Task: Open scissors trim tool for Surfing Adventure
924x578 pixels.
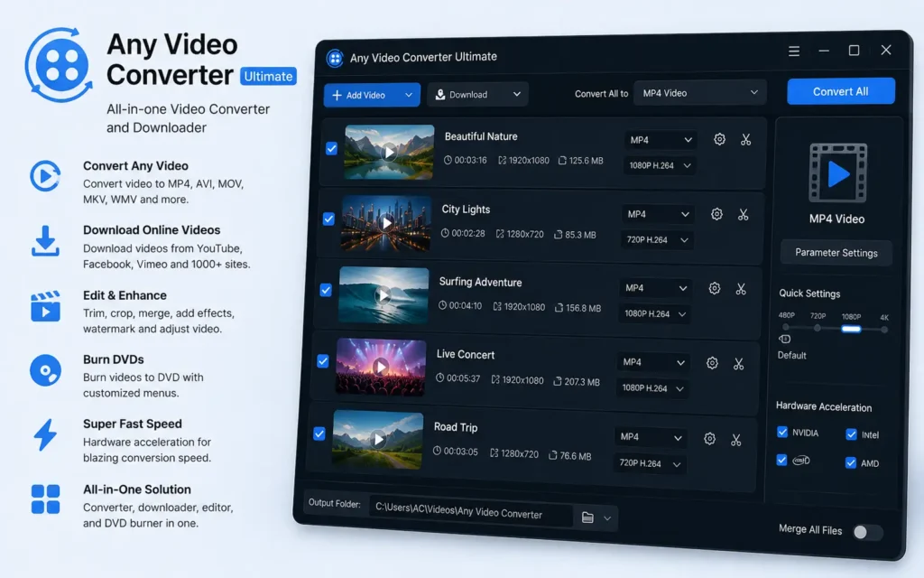Action: (741, 289)
